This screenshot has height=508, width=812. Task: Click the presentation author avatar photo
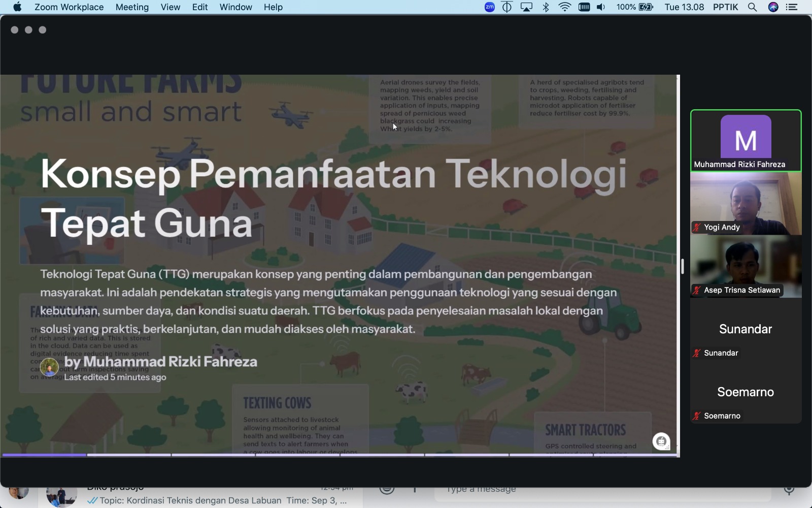(x=49, y=367)
